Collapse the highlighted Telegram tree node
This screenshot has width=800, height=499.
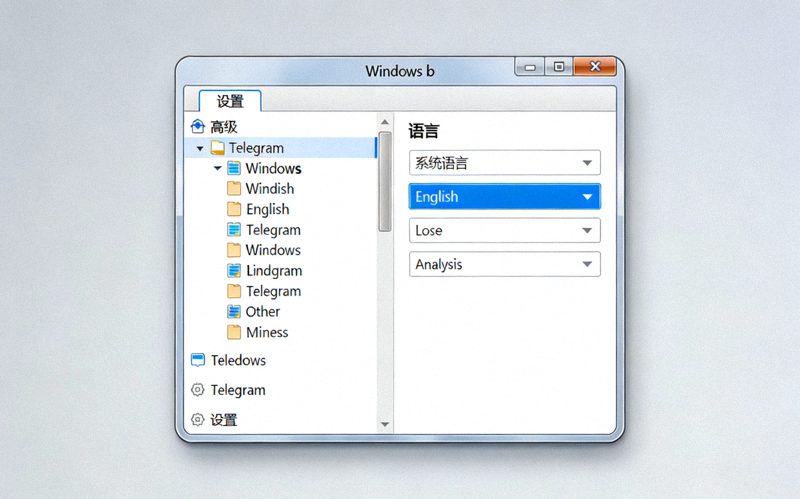pyautogui.click(x=200, y=148)
